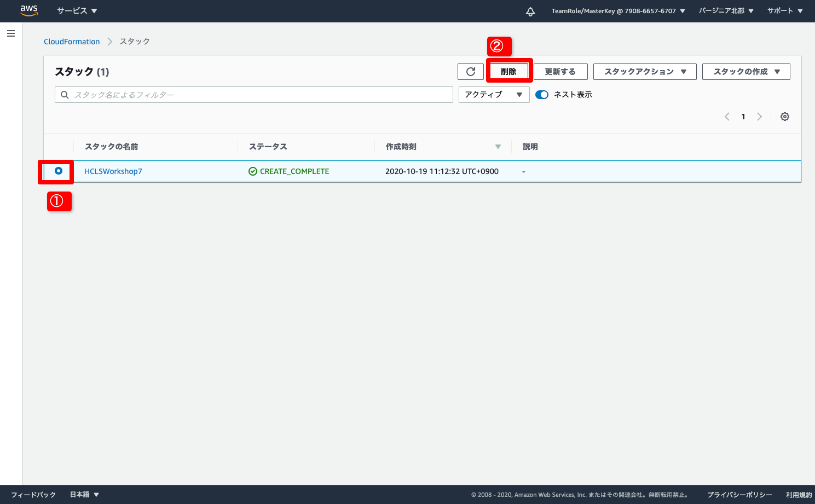815x504 pixels.
Task: Open the バージニア北部 region selector
Action: pos(726,11)
